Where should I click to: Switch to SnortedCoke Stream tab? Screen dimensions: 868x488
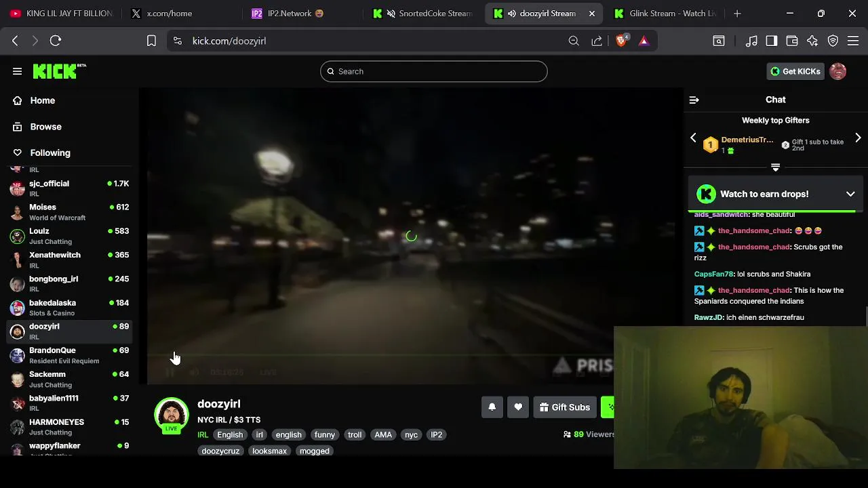[422, 14]
